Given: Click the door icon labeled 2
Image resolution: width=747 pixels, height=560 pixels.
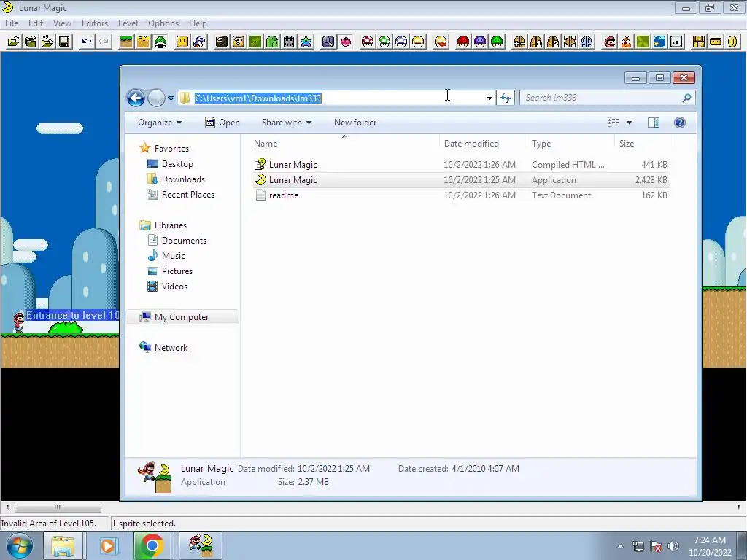Looking at the screenshot, I should click(553, 42).
